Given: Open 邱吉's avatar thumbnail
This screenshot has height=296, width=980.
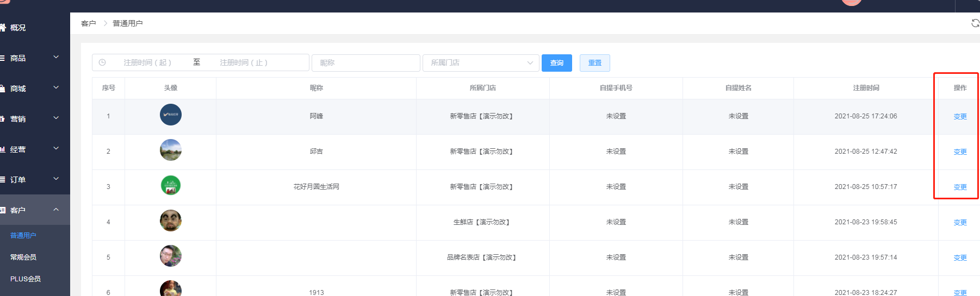Looking at the screenshot, I should point(171,150).
